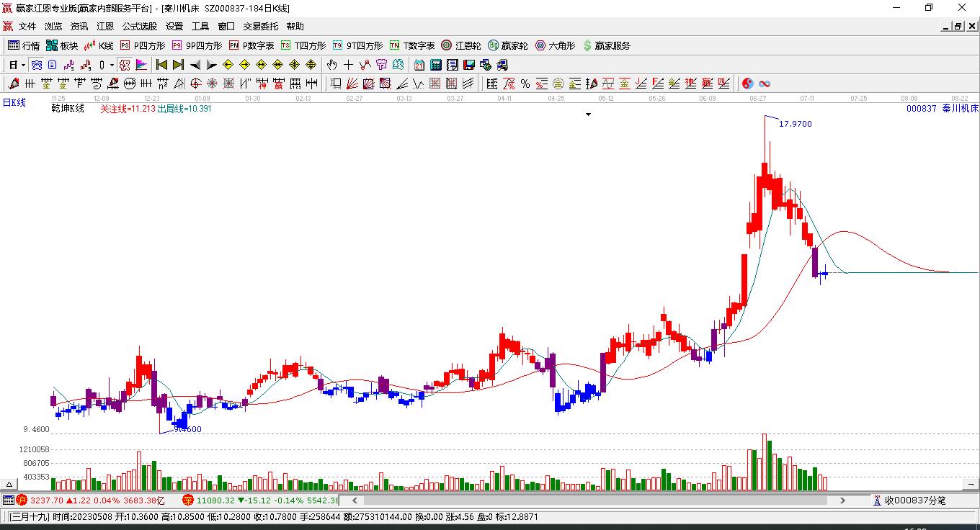
Task: Open the 窗口 menu
Action: [226, 27]
